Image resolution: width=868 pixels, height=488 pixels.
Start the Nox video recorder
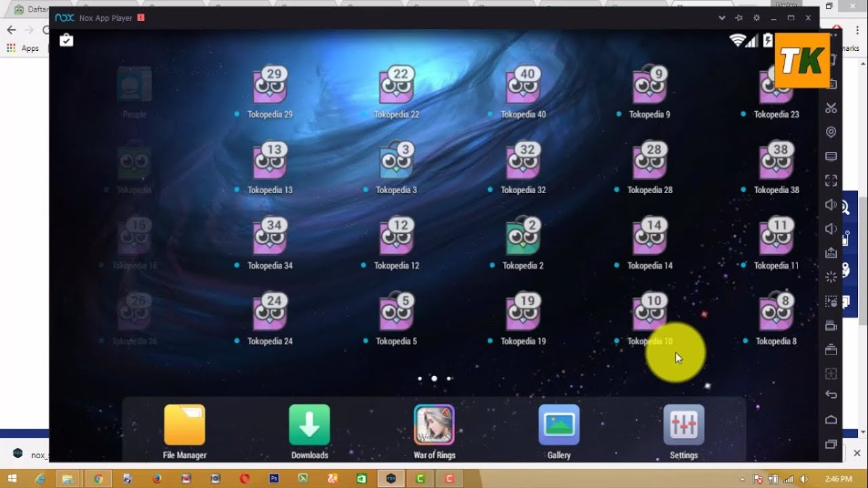tap(831, 325)
